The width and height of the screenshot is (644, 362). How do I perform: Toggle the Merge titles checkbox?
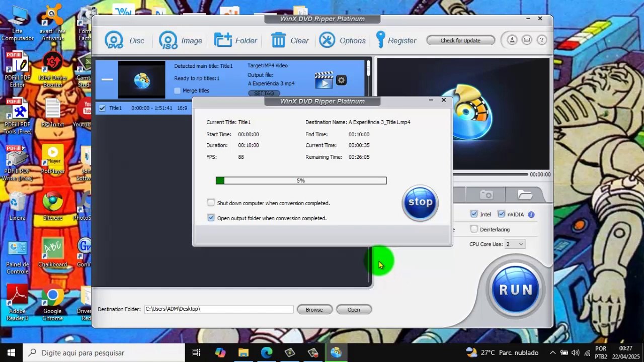[177, 90]
